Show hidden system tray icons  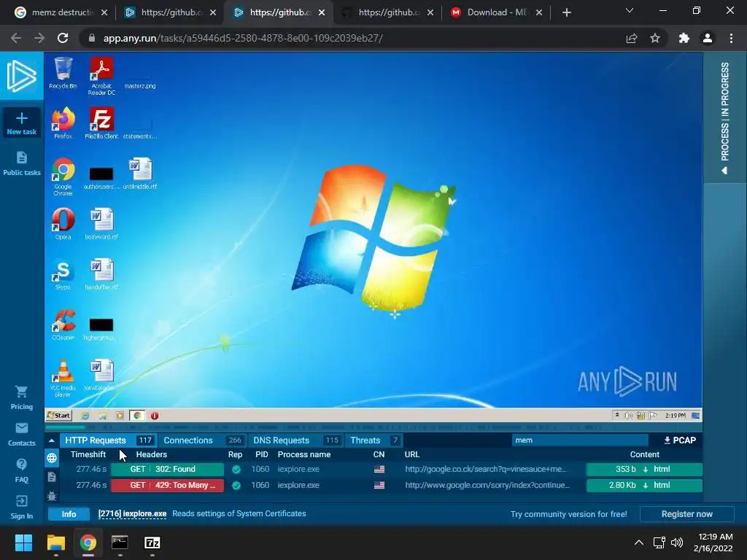pyautogui.click(x=639, y=542)
